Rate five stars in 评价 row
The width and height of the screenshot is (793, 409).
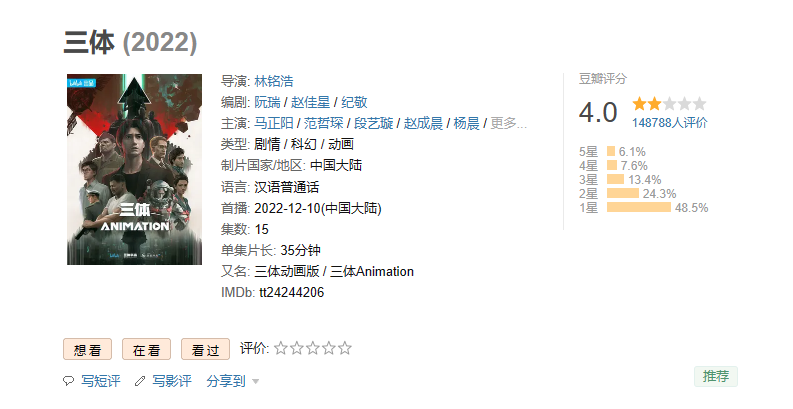[x=344, y=348]
